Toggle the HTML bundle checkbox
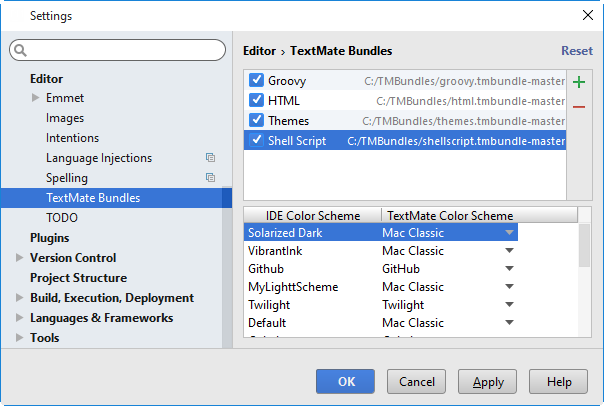Viewport: 604px width, 406px height. click(x=257, y=101)
